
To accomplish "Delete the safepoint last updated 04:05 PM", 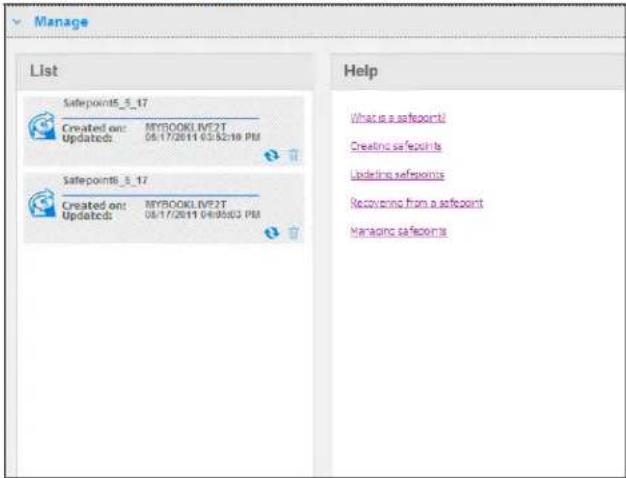I will (293, 232).
